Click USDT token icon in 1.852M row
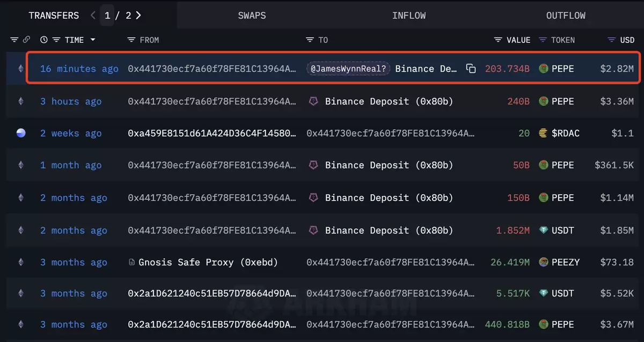The width and height of the screenshot is (644, 342). tap(543, 231)
